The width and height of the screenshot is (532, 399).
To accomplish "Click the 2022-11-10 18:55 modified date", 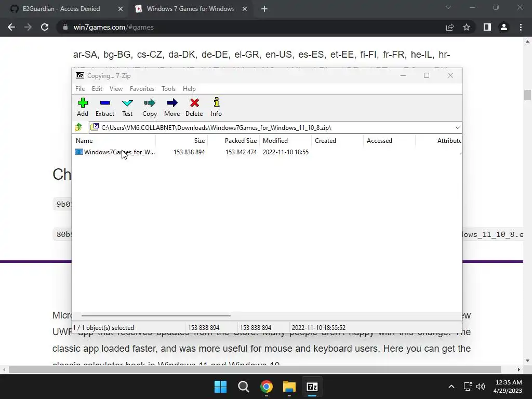I will point(286,152).
